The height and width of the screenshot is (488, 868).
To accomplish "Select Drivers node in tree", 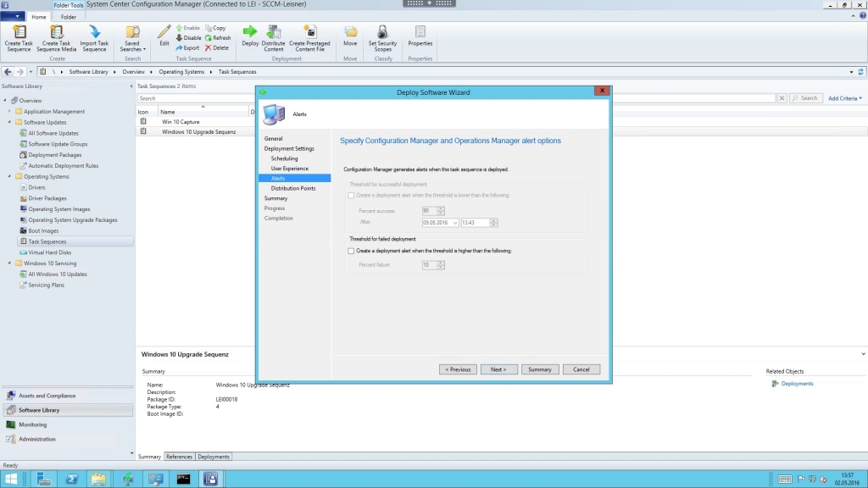I will point(36,187).
